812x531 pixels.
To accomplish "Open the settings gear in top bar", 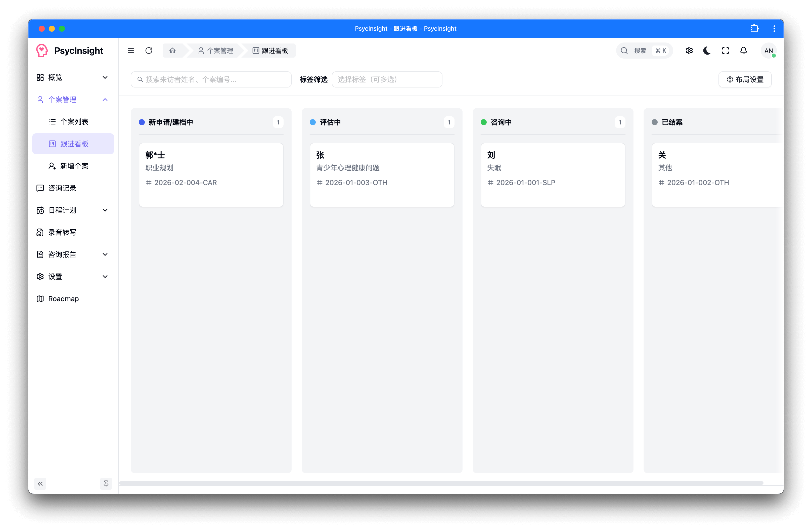I will pyautogui.click(x=689, y=51).
